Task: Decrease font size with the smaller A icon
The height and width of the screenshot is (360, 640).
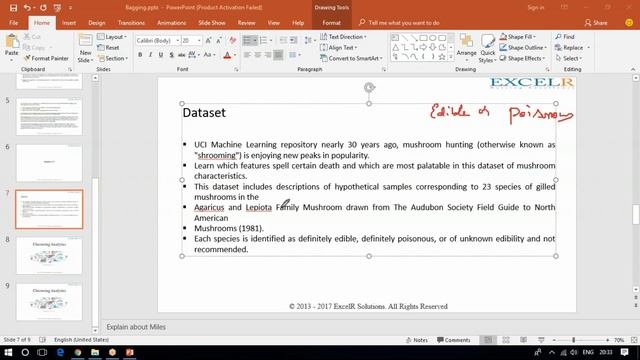Action: point(219,40)
